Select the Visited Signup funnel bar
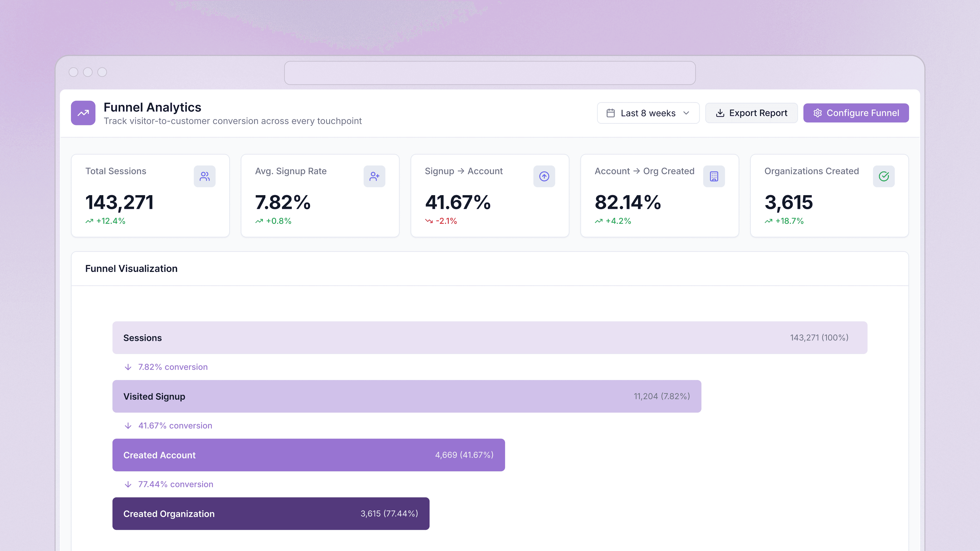Screen dimensions: 980x551 pyautogui.click(x=407, y=396)
